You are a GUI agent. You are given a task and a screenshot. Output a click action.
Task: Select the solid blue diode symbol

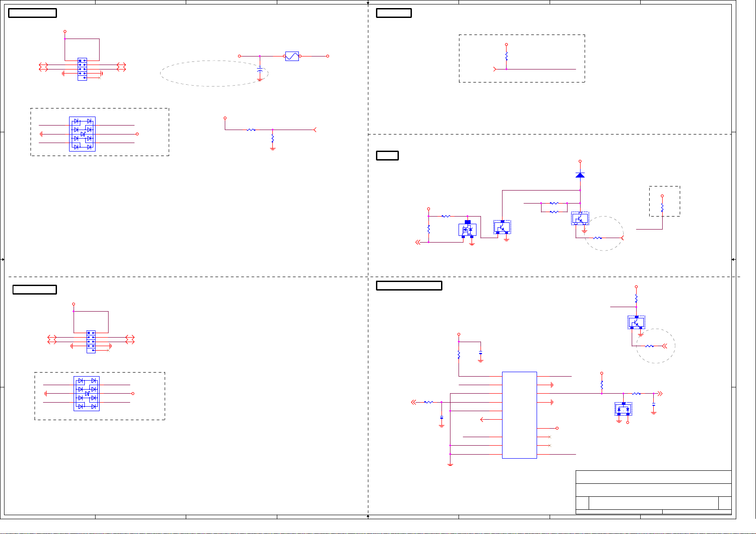tap(580, 175)
